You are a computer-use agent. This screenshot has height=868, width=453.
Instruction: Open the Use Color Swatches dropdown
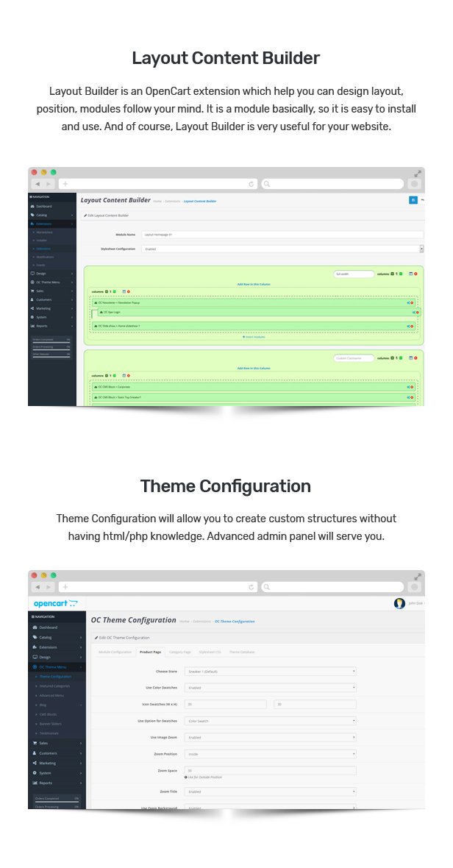click(270, 688)
